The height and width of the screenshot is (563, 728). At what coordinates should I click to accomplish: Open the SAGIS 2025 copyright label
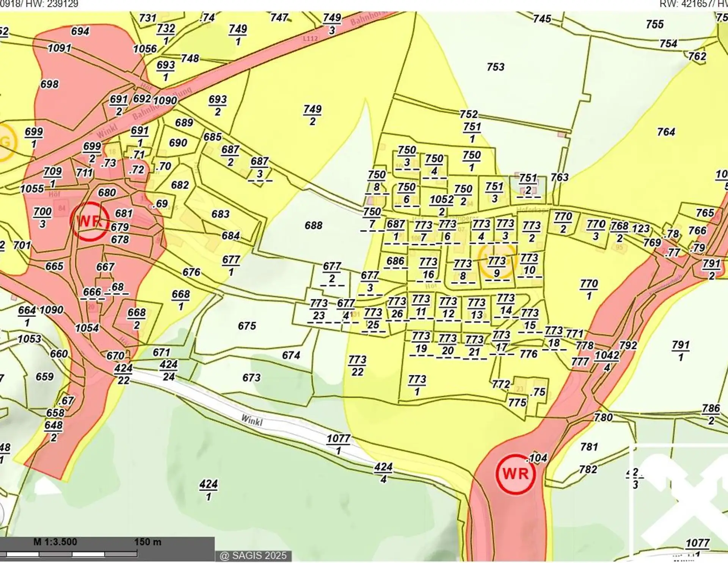point(253,556)
